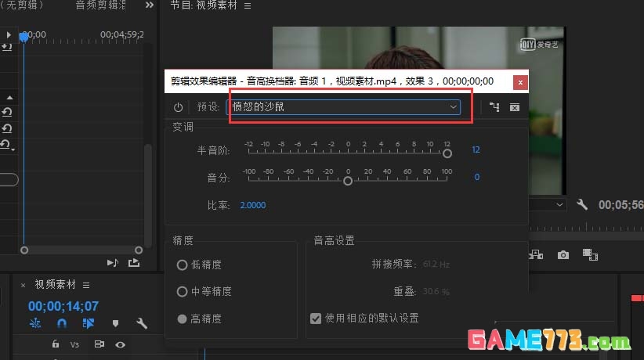
Task: Click the timeline timecode 00;00;14;07
Action: click(x=63, y=306)
